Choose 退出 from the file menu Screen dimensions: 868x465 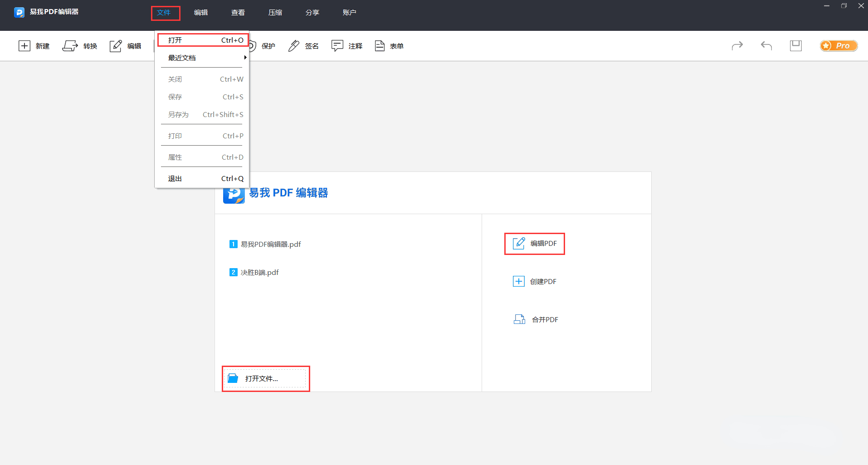(202, 178)
